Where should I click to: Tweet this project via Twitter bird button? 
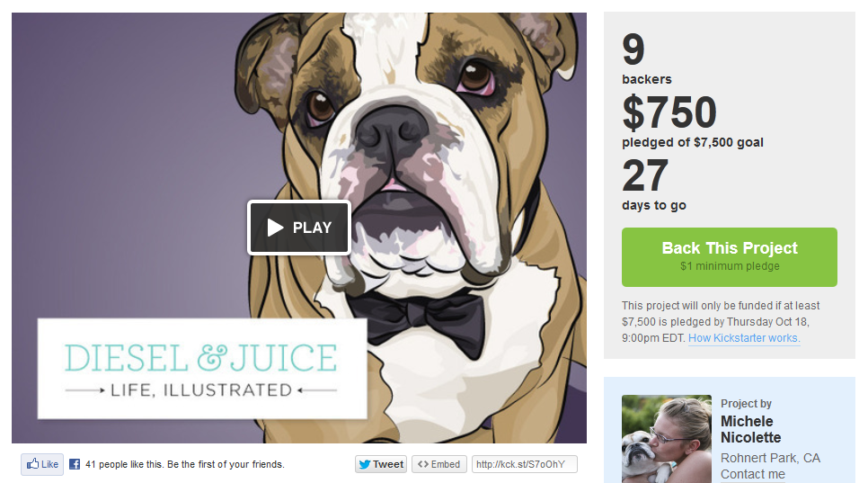(x=381, y=464)
